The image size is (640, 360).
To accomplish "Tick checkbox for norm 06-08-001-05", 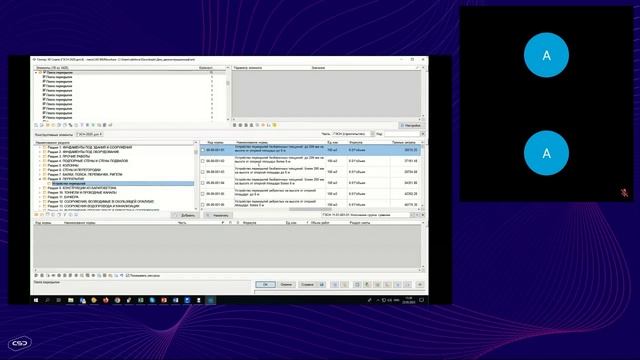I will pos(202,194).
